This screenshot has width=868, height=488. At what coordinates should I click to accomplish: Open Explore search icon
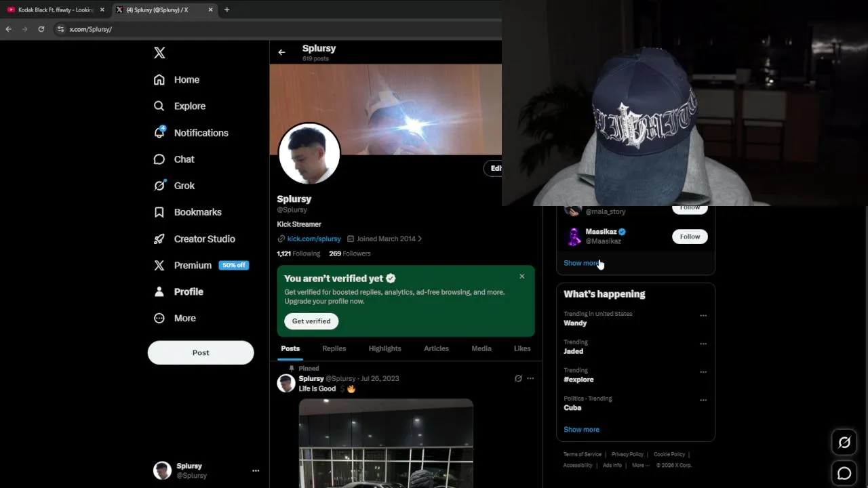[159, 106]
